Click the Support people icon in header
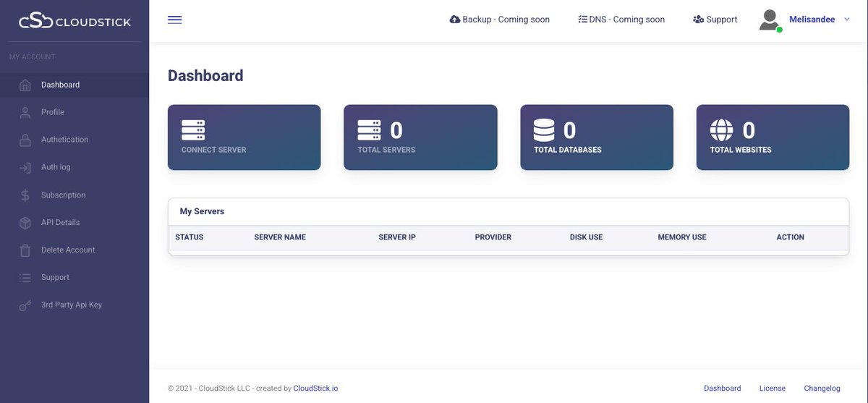The image size is (868, 403). pos(698,20)
